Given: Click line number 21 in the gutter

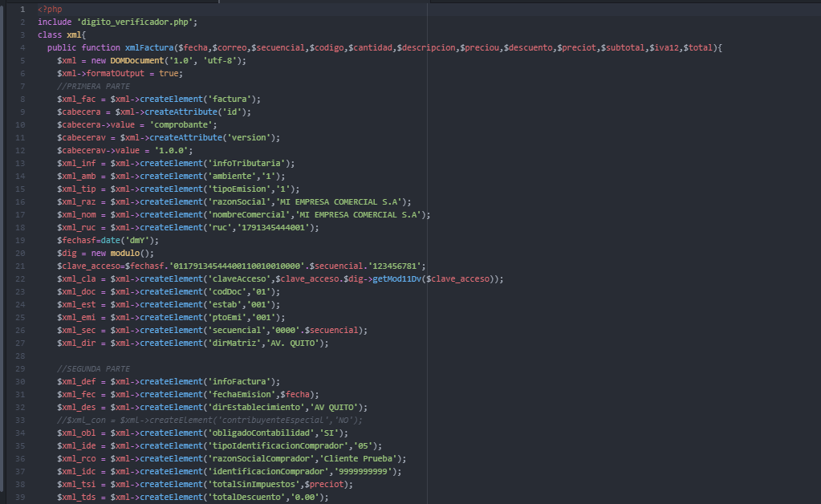Looking at the screenshot, I should (x=22, y=266).
